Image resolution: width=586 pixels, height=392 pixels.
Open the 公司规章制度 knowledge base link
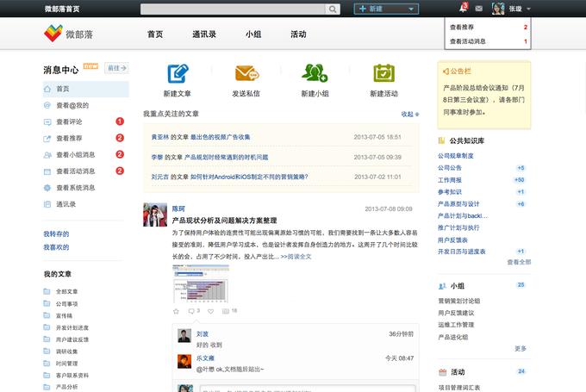click(456, 155)
